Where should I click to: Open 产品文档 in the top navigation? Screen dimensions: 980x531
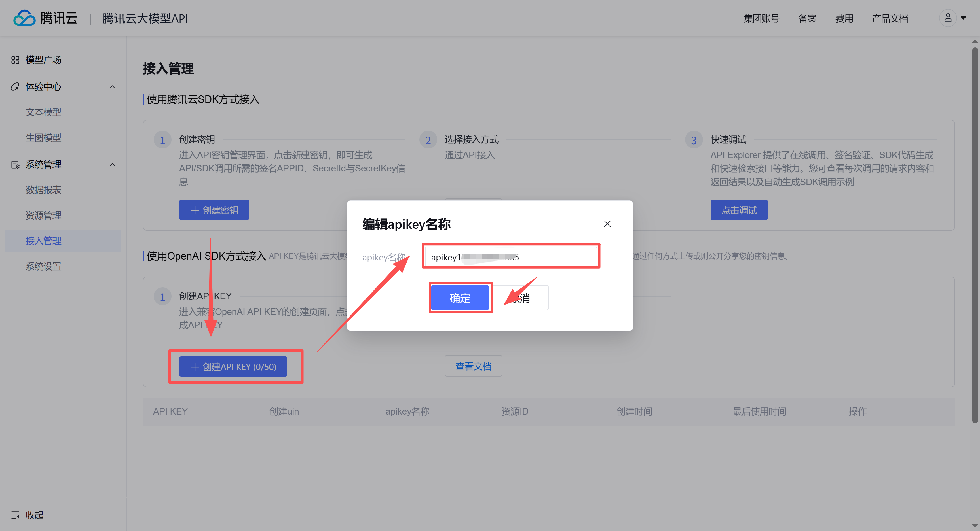890,18
